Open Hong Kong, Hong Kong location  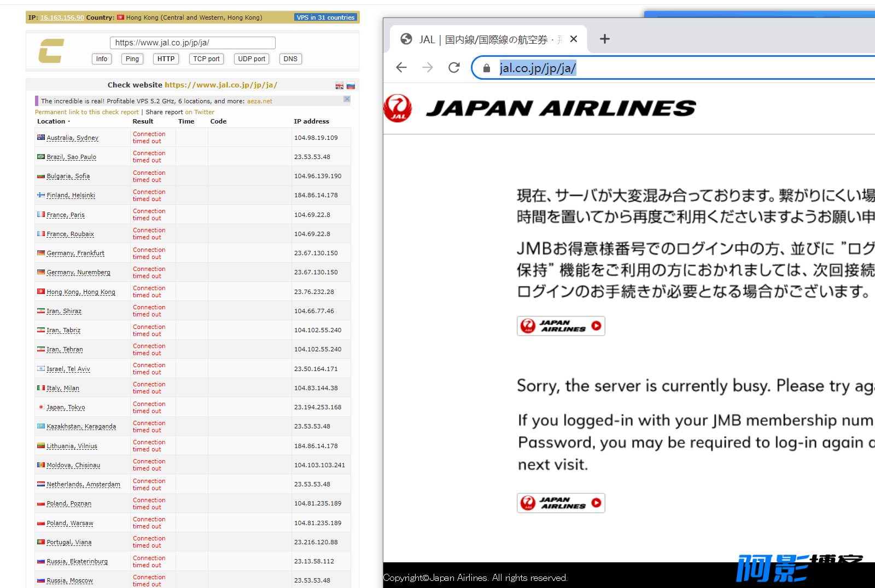81,292
